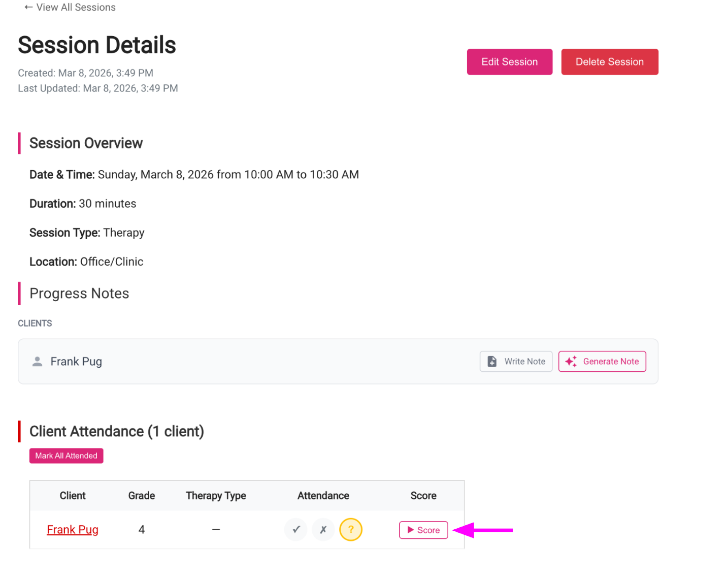Select the yellow question mark attendance status
This screenshot has width=728, height=578.
tap(350, 529)
